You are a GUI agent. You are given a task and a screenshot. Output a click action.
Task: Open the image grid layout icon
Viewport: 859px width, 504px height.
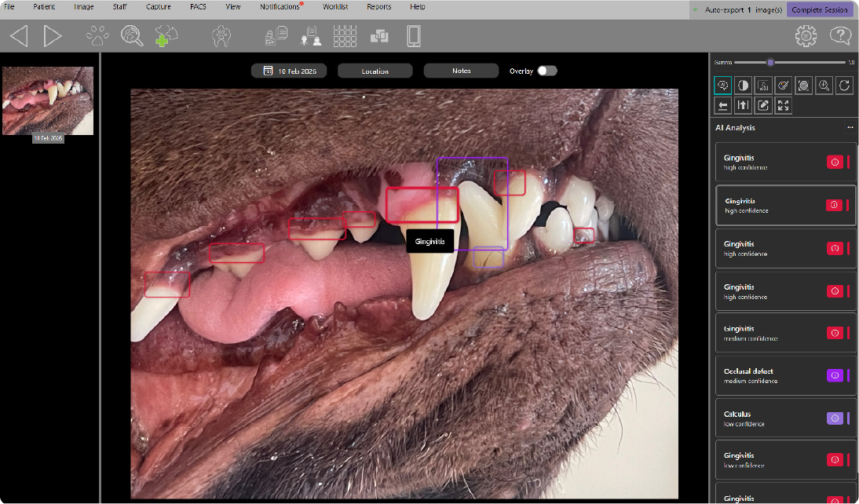[345, 36]
